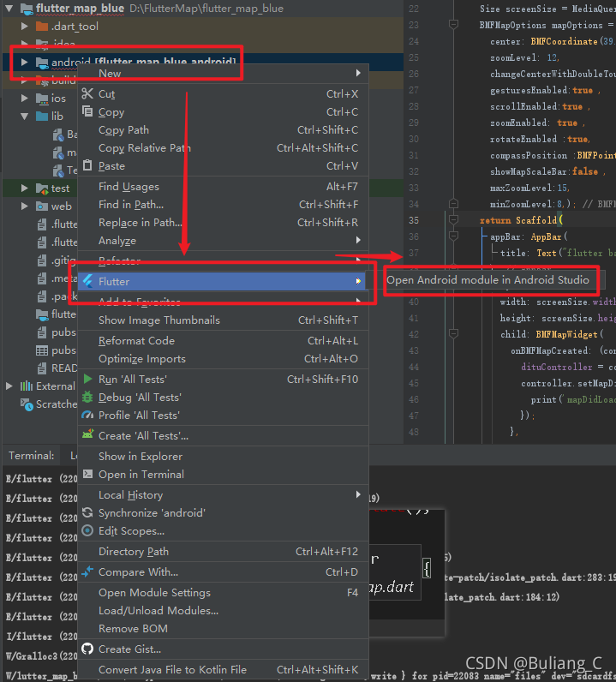
Task: Select Reformat Code
Action: coord(223,340)
